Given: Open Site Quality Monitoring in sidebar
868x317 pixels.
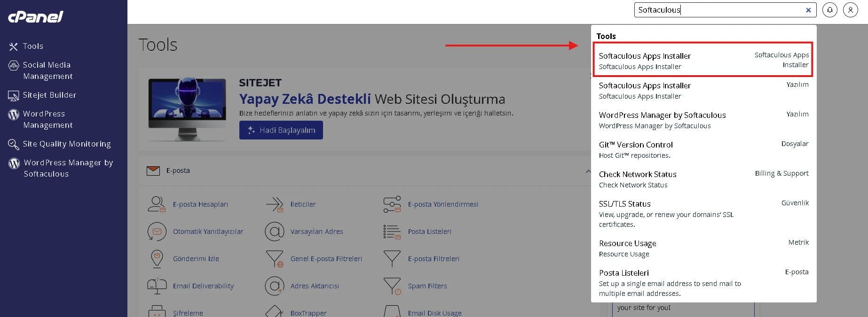Looking at the screenshot, I should (67, 144).
